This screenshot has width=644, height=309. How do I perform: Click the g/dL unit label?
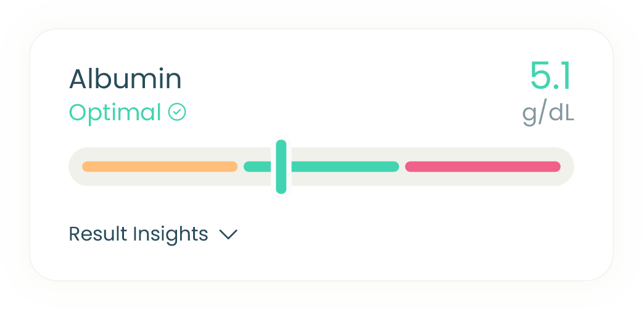(548, 114)
